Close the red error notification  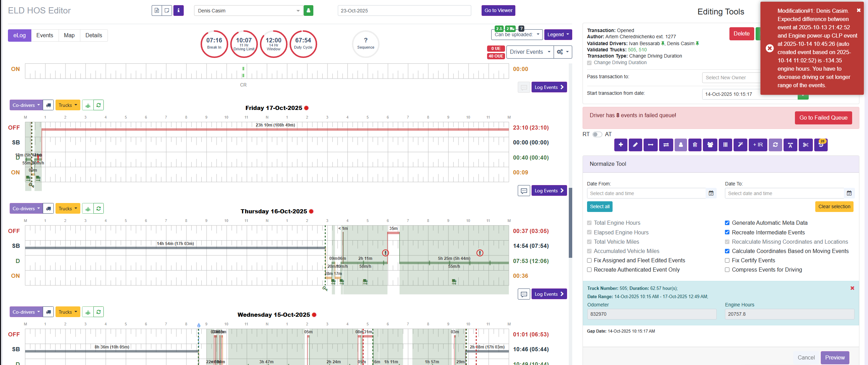tap(859, 10)
